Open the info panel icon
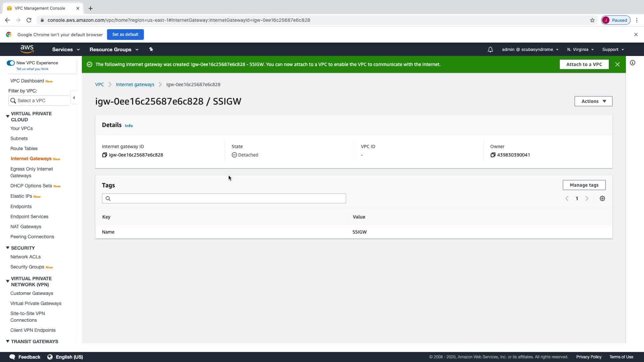The width and height of the screenshot is (644, 362). tap(632, 63)
